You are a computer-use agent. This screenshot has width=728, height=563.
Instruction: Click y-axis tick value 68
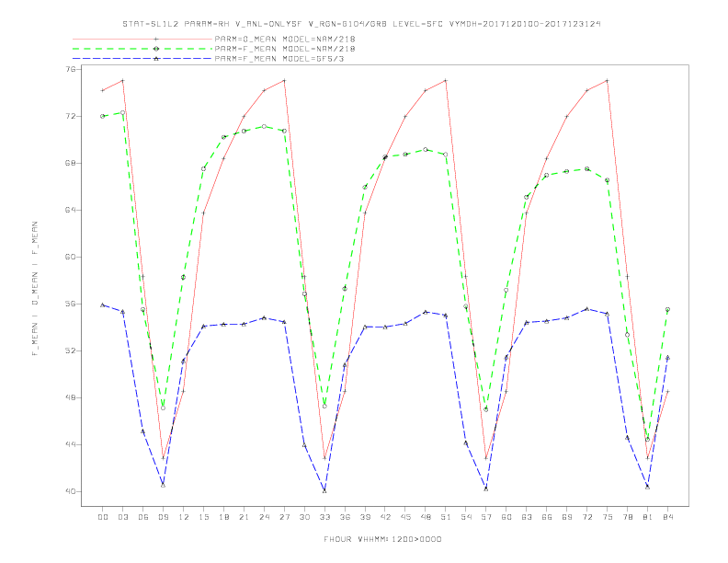coord(73,163)
